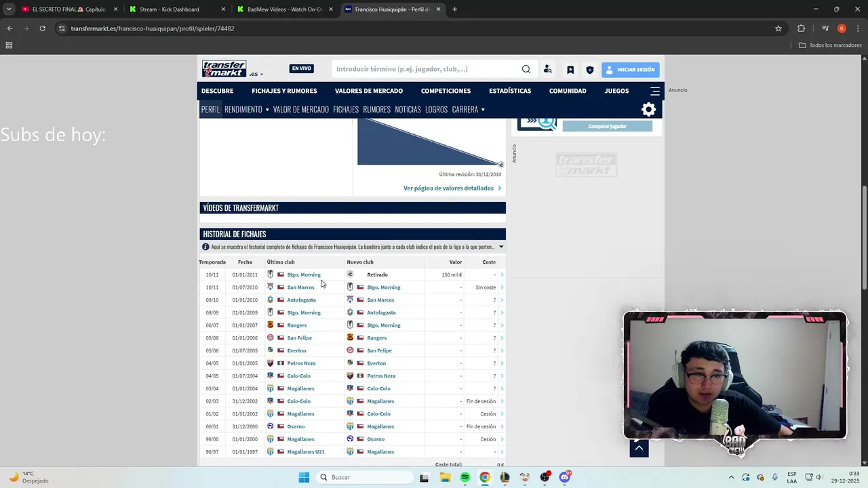Click the Iniciar Sesión button
This screenshot has width=868, height=488.
click(630, 69)
